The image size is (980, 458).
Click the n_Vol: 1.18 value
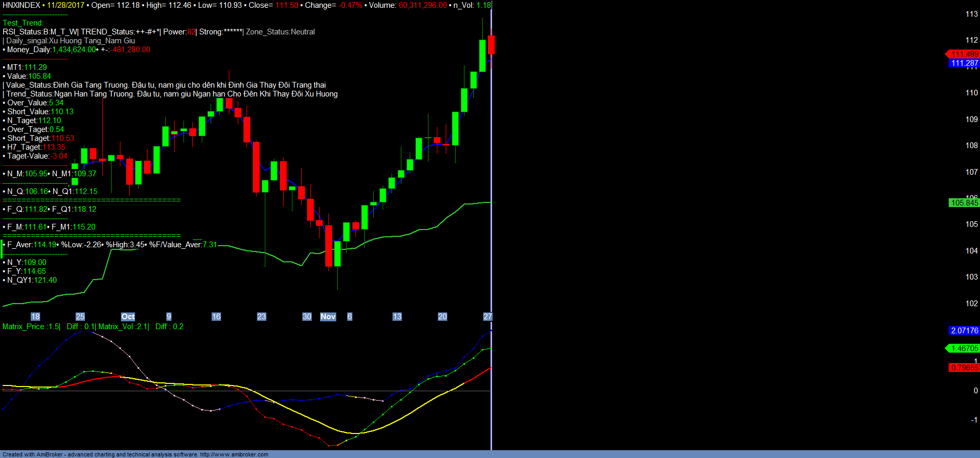point(472,5)
